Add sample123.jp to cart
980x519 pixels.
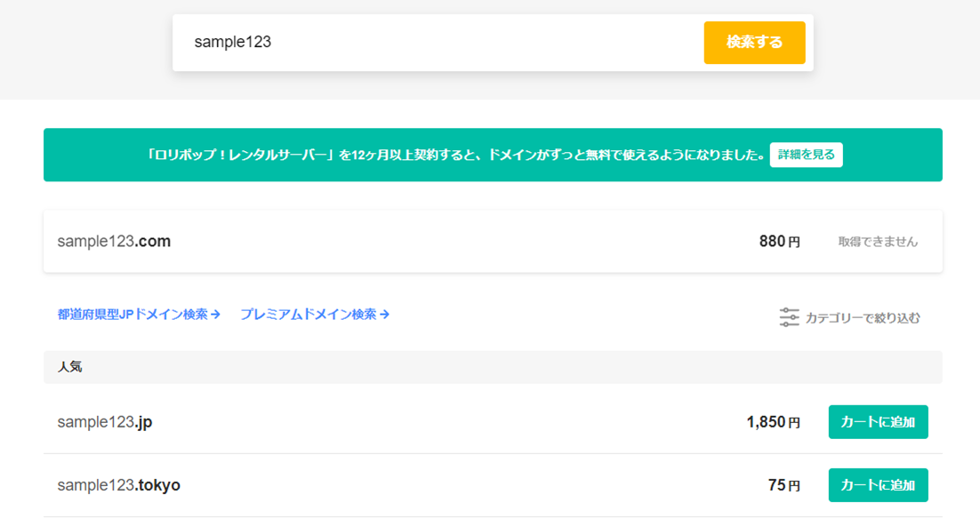(x=878, y=422)
